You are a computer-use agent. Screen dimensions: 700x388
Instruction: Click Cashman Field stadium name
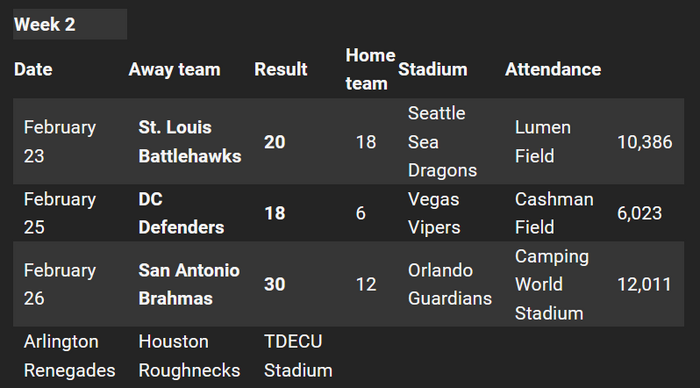click(554, 213)
